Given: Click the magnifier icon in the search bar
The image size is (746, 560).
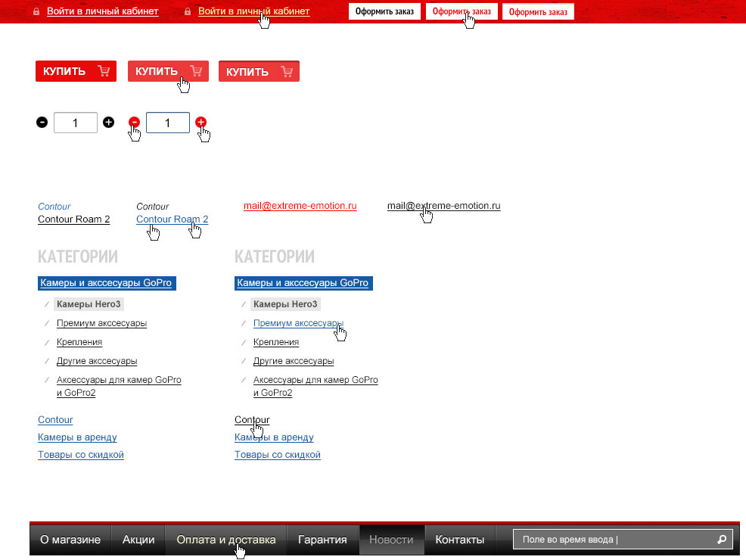Looking at the screenshot, I should coord(722,540).
